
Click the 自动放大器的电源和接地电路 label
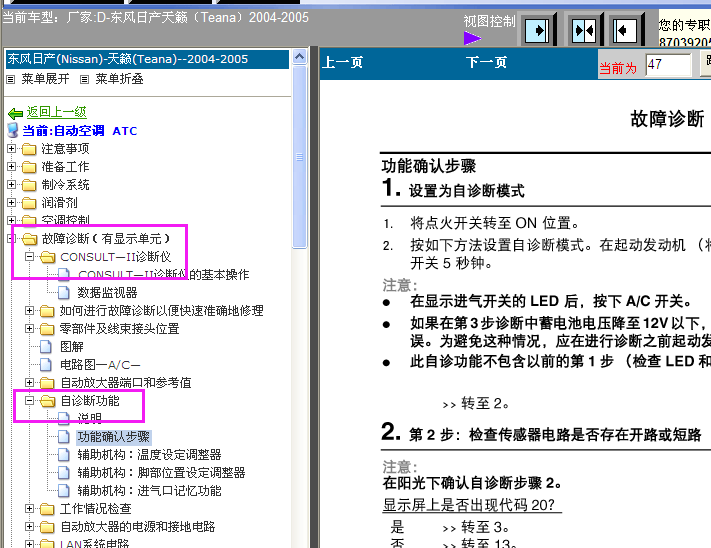point(137,527)
